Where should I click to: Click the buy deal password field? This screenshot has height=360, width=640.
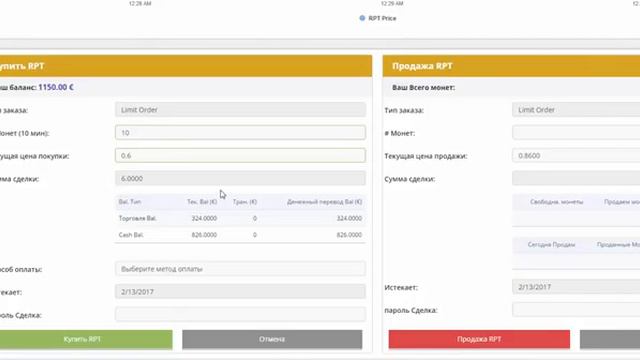(x=240, y=314)
